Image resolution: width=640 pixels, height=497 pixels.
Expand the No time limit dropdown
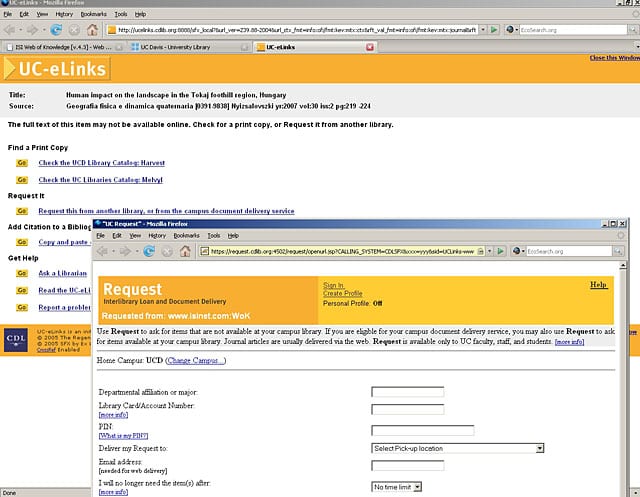(x=397, y=487)
